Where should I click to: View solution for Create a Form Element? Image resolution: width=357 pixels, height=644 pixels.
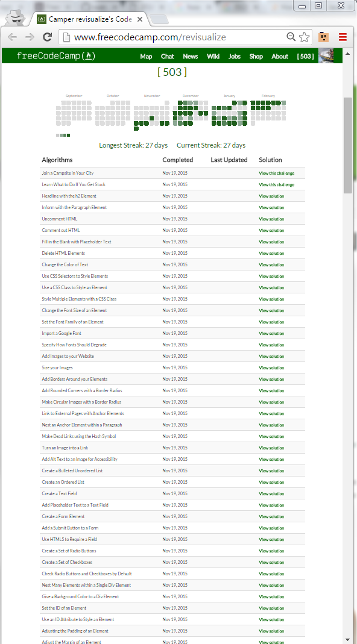[x=271, y=517]
